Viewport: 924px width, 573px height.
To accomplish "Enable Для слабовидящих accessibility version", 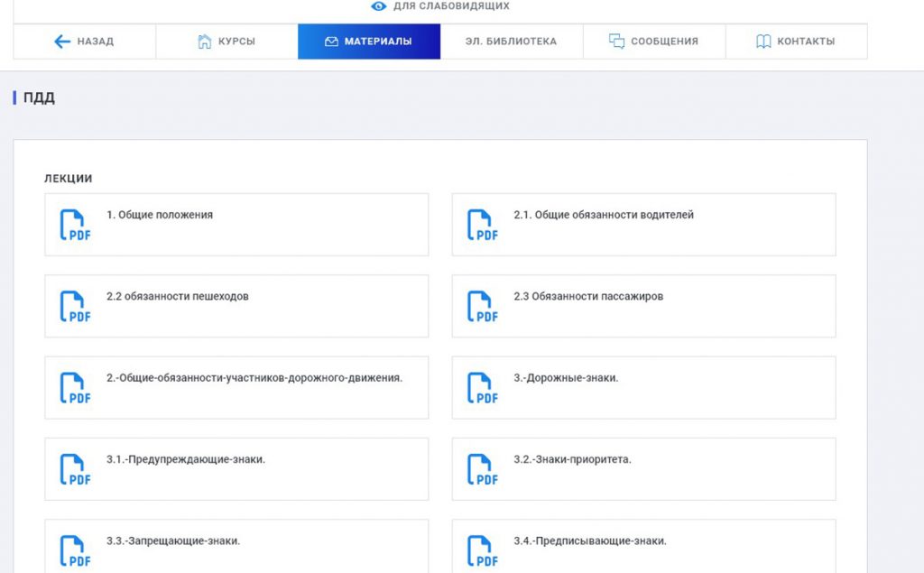I will point(451,6).
